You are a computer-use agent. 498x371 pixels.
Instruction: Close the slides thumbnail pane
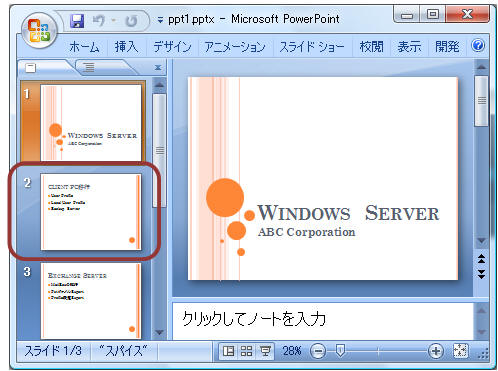tap(158, 68)
